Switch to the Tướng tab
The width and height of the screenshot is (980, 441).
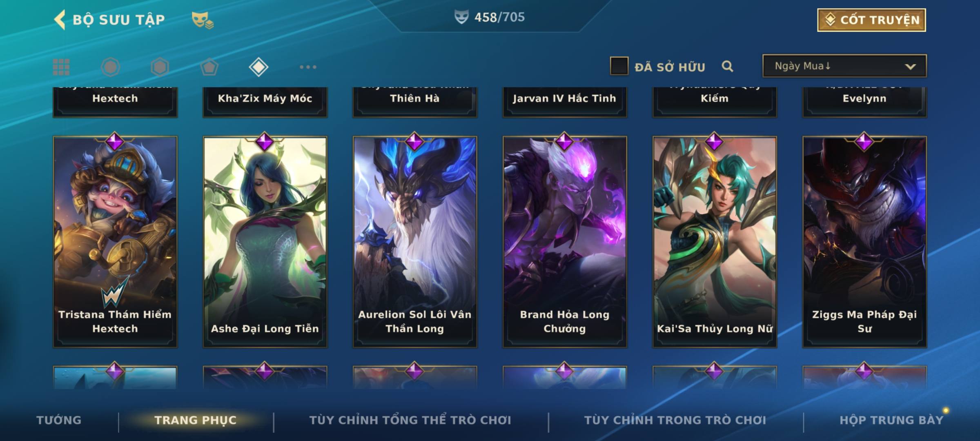[59, 420]
